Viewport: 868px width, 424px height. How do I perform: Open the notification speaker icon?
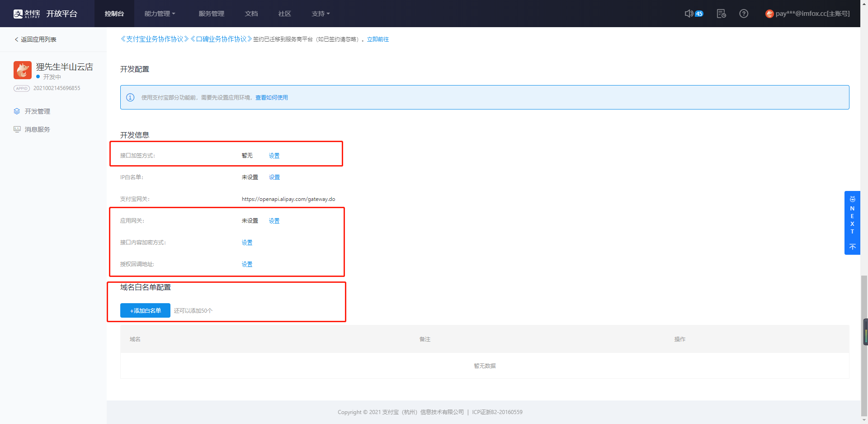[689, 14]
